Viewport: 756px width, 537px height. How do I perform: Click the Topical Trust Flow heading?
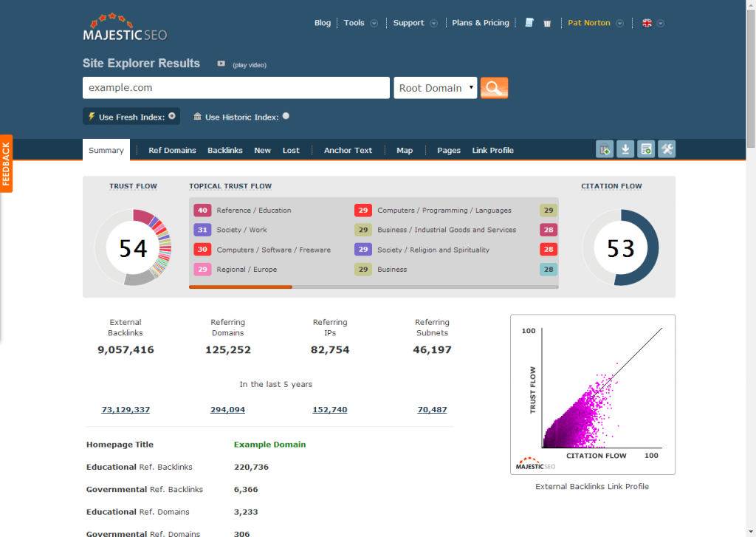[x=230, y=186]
